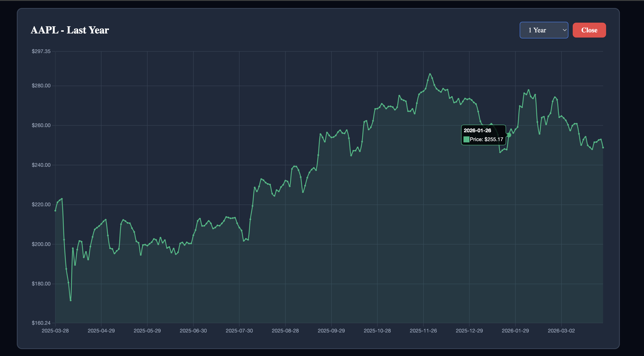Click the last data point at right edge

pos(603,148)
